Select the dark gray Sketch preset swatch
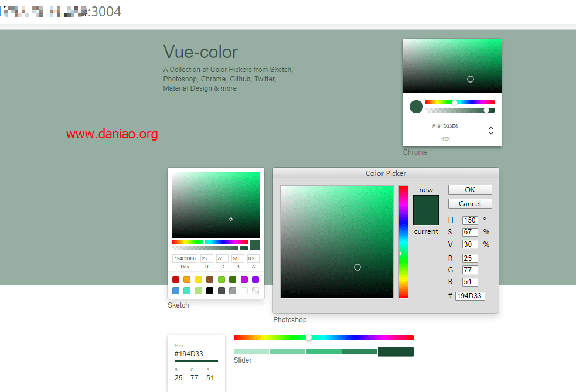Image resolution: width=576 pixels, height=392 pixels. pos(221,291)
